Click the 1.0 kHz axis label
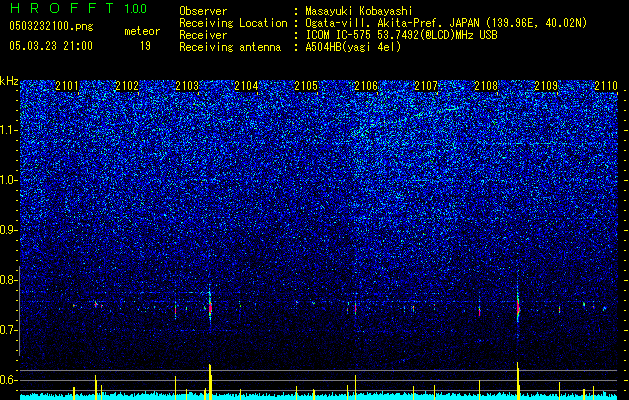The height and width of the screenshot is (400, 629). [9, 180]
